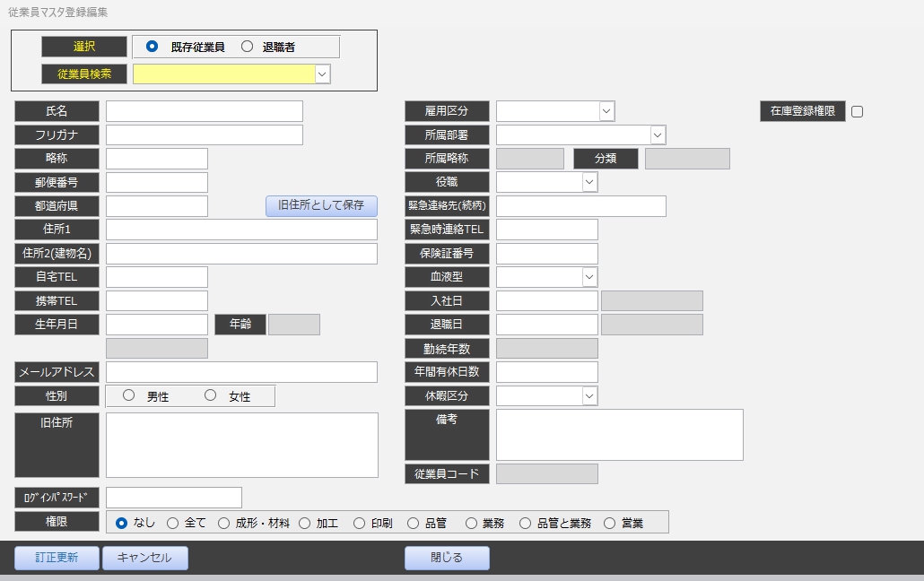Enable the 在庫登録権限 checkbox
Viewport: 924px width, 581px height.
pos(857,112)
